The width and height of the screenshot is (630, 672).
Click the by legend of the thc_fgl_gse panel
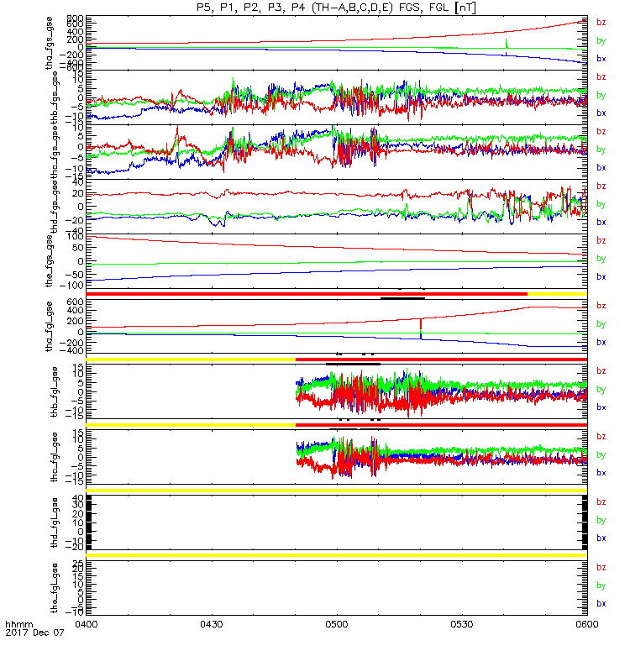[601, 454]
